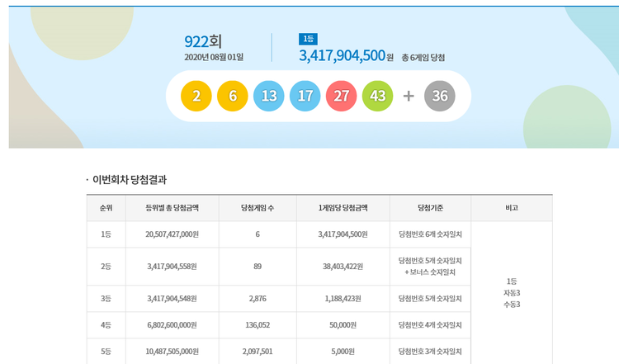This screenshot has width=619, height=364.
Task: Select total amount 6,802,600,000원
Action: pos(172,325)
